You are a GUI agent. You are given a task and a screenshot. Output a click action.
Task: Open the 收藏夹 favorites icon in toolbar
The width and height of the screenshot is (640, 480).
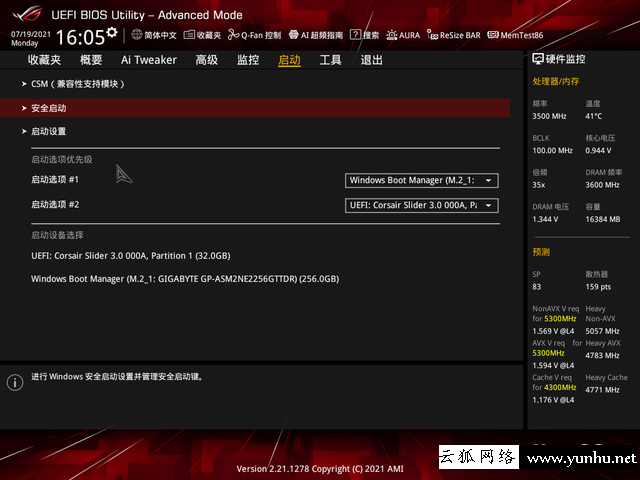tap(189, 35)
